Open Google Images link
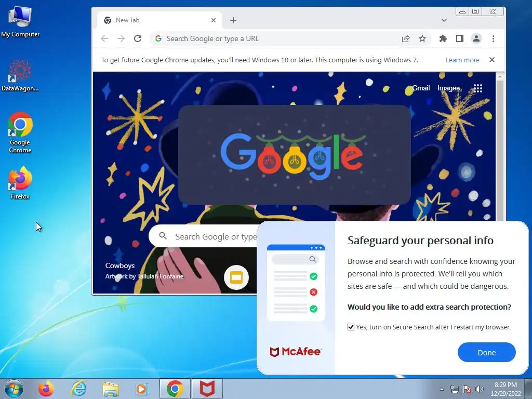Viewport: 532px width, 399px height. pyautogui.click(x=448, y=88)
